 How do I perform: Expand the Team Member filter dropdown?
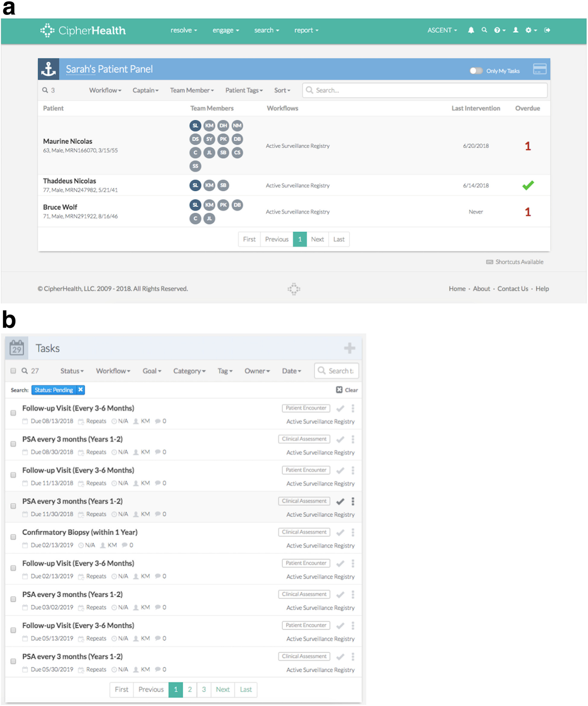(192, 90)
